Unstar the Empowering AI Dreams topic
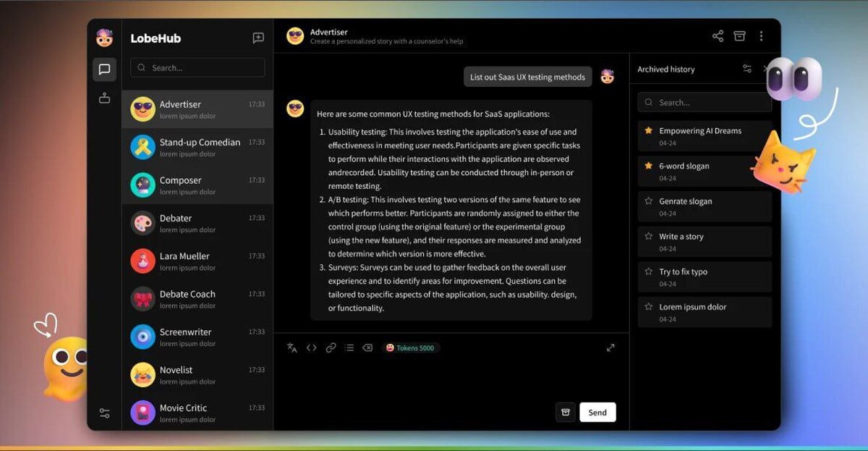Screen dimensions: 868x451 [x=649, y=131]
